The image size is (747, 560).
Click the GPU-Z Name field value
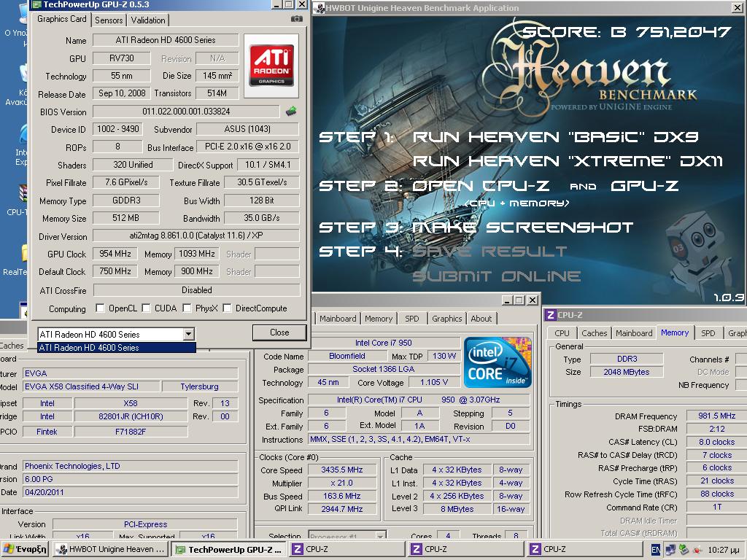166,40
